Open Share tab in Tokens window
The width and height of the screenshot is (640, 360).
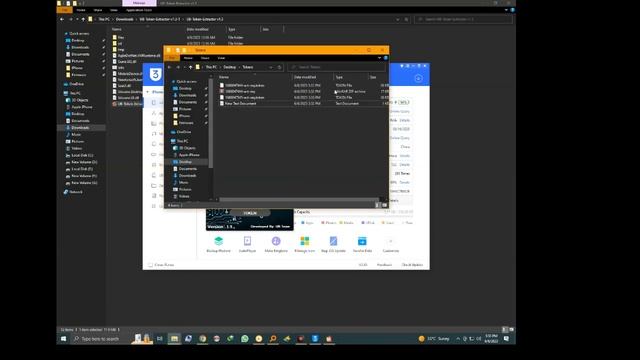[205, 58]
